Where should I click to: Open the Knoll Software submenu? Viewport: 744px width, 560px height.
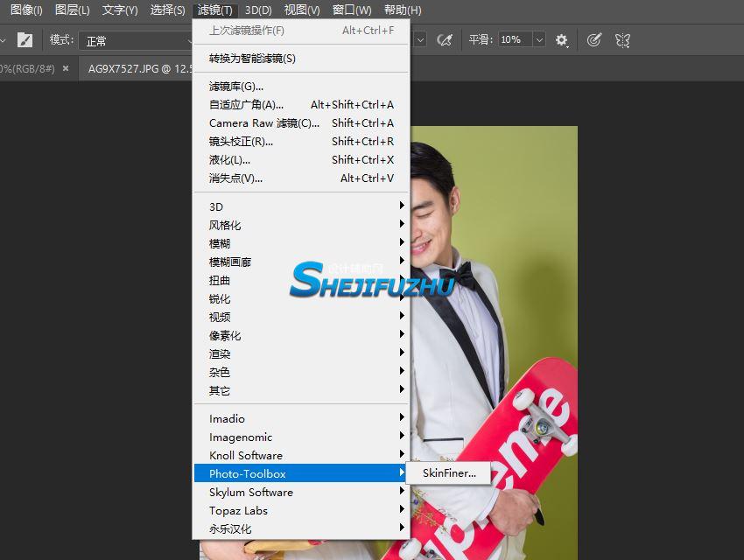(301, 455)
